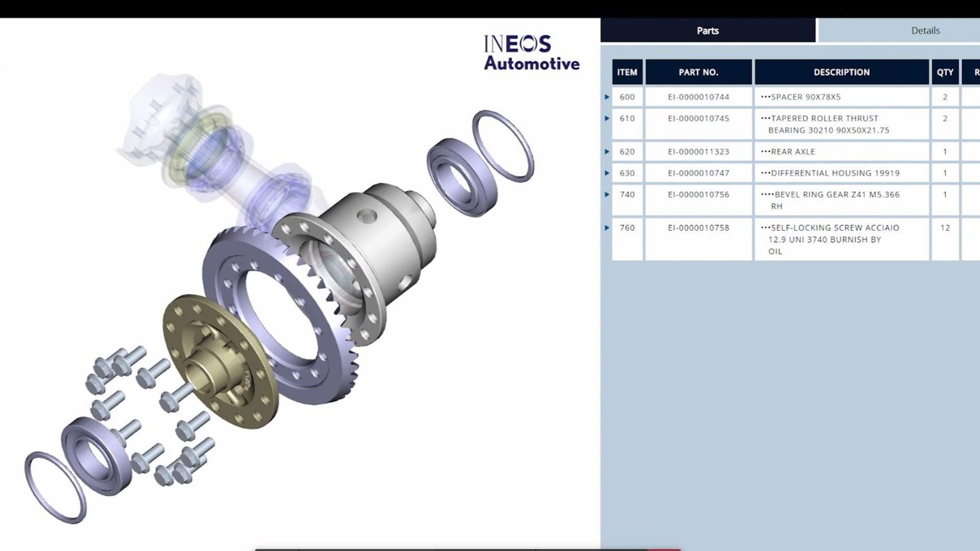Sort the table by ITEM column
The width and height of the screenshot is (980, 551).
626,72
